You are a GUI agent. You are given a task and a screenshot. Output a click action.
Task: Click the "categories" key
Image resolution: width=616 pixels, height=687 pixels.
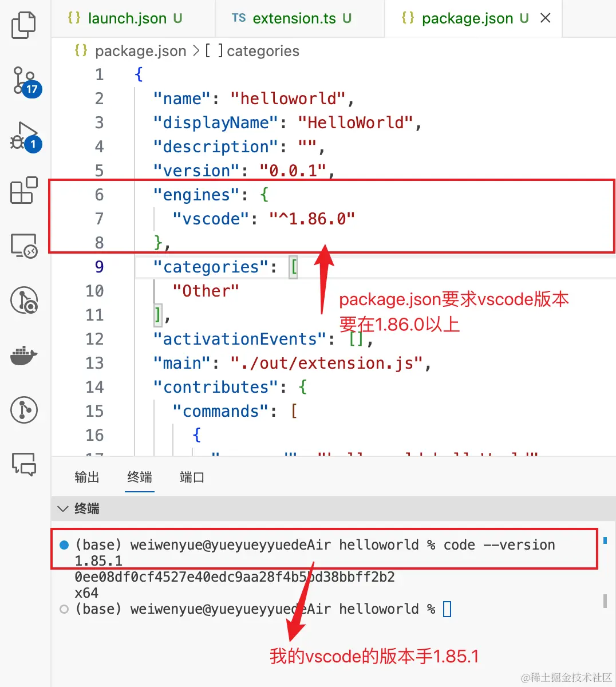click(x=211, y=267)
